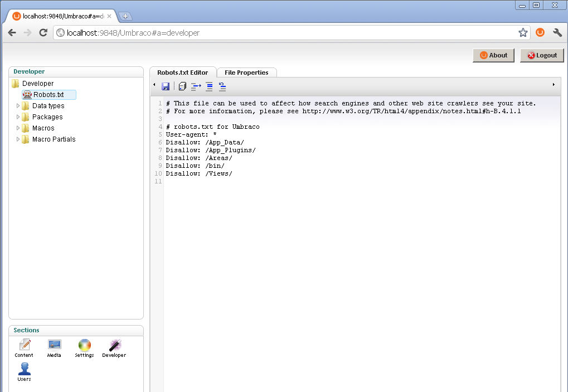Select the Data types folder label
This screenshot has height=392, width=568.
(x=48, y=106)
